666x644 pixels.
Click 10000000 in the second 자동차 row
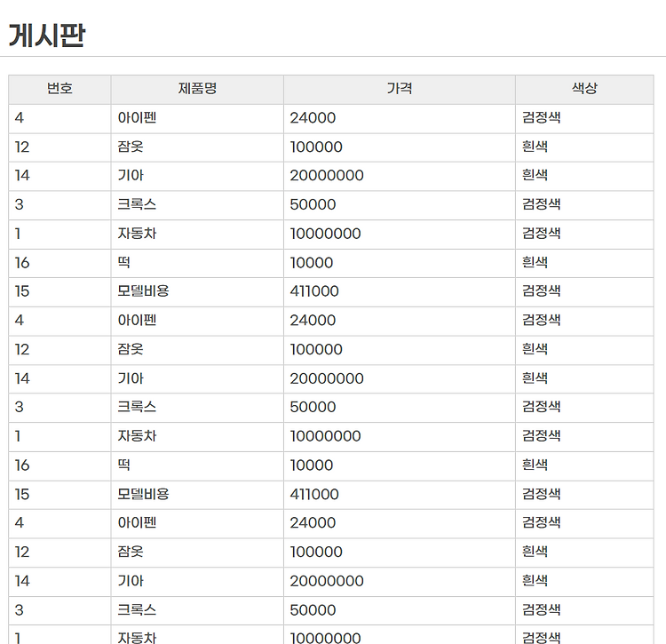click(x=325, y=436)
